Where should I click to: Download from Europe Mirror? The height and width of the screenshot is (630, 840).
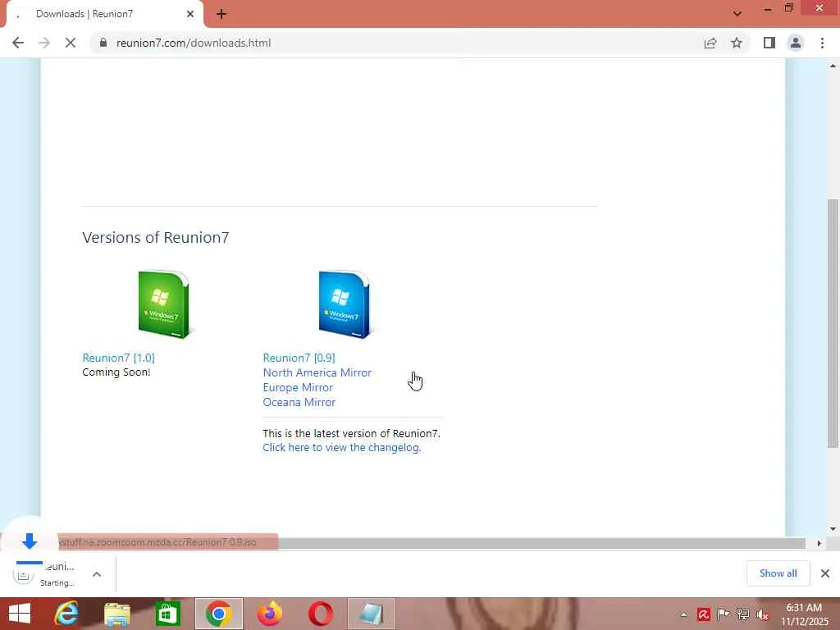click(298, 387)
